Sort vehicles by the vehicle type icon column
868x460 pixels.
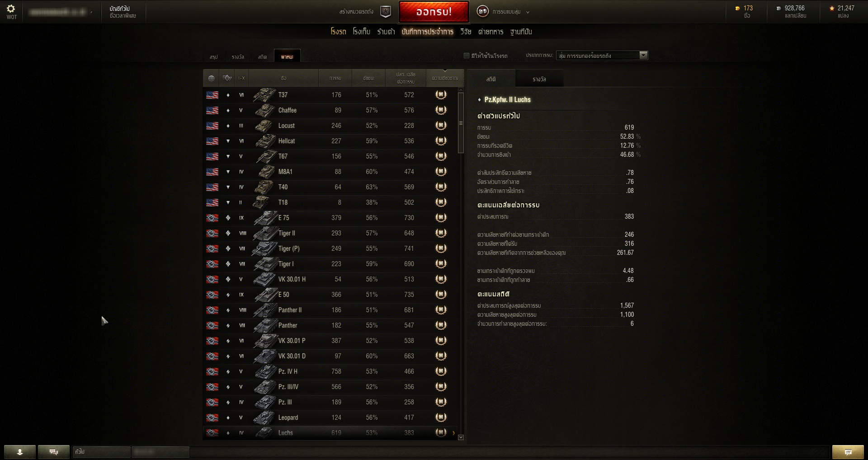click(x=227, y=78)
